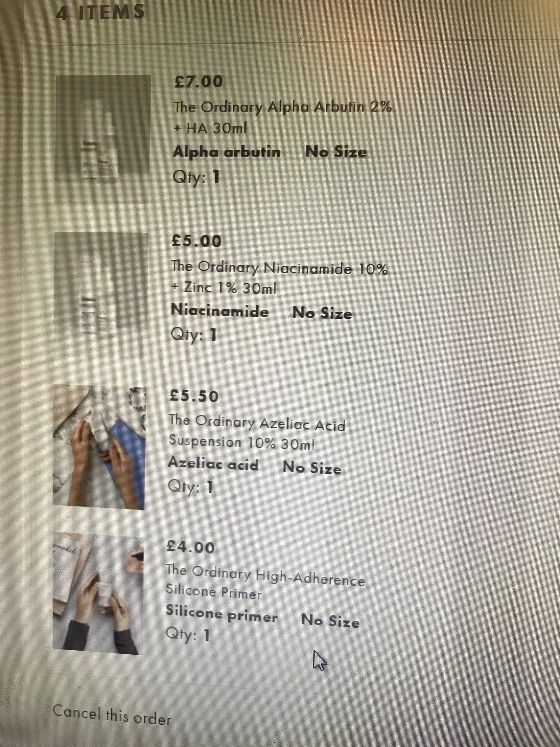Click The Ordinary Alpha Arbutin 2% title
Viewport: 560px width, 747px height.
(283, 117)
